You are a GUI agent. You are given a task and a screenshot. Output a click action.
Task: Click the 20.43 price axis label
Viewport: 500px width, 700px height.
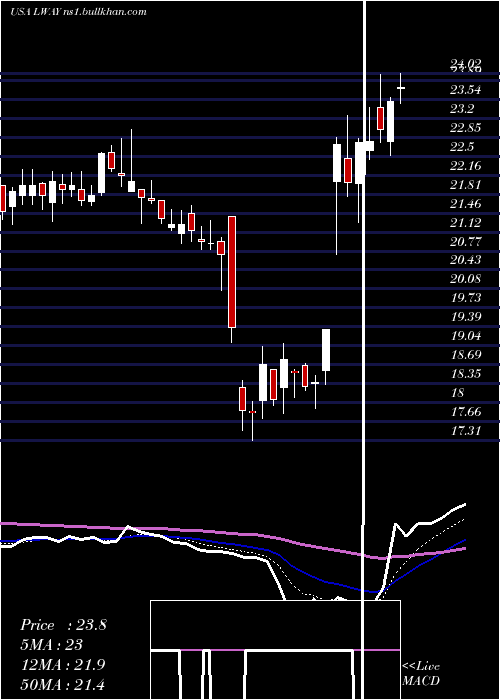pyautogui.click(x=465, y=260)
